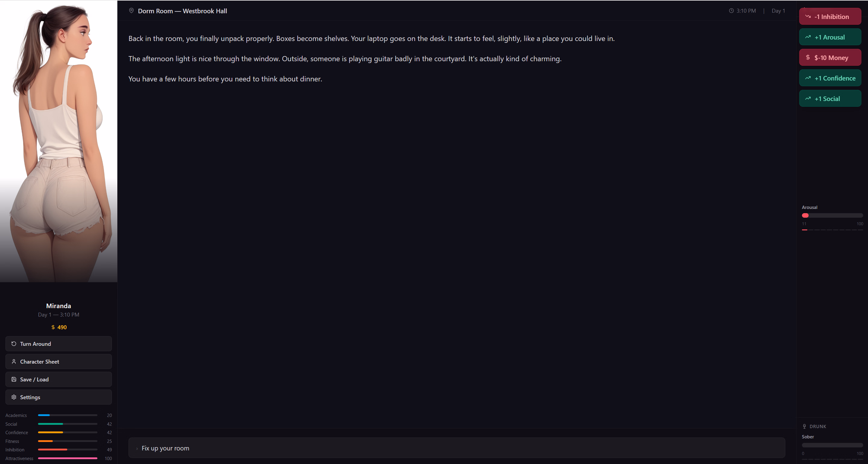
Task: Click the +1 Confidence notification
Action: pos(830,78)
